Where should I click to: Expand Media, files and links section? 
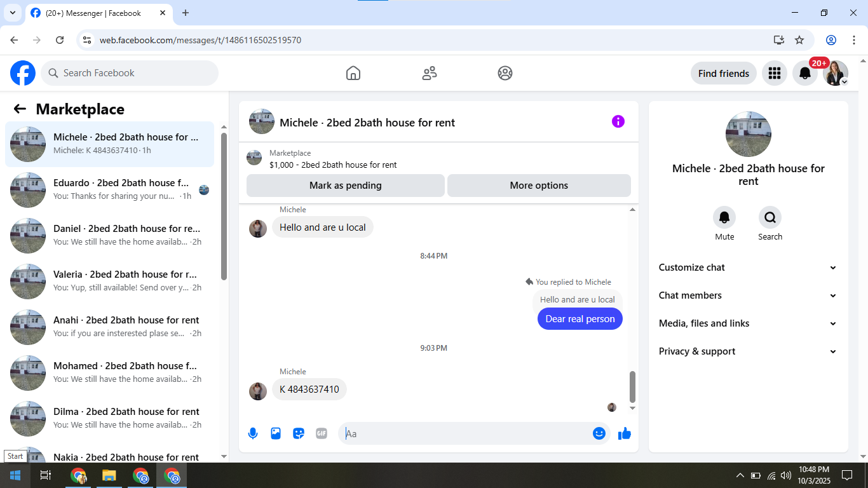(749, 323)
